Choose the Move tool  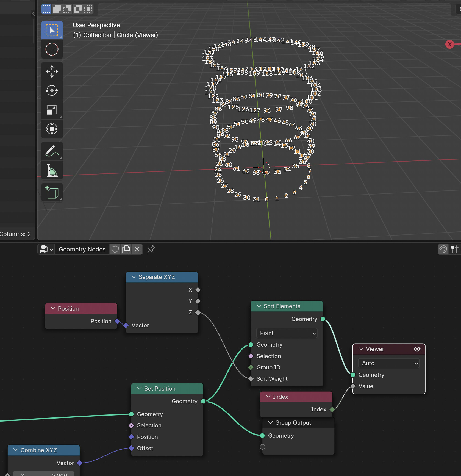[x=52, y=71]
